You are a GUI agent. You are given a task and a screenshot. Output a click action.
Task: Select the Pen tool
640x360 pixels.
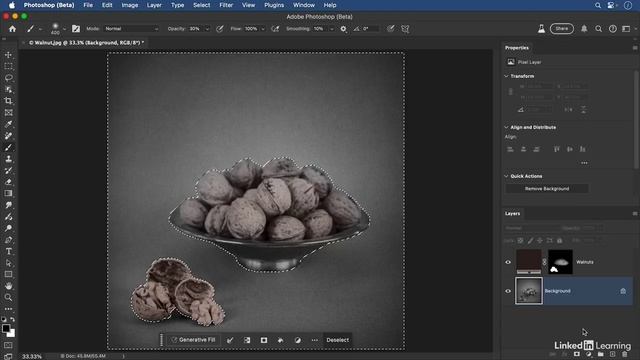point(8,240)
